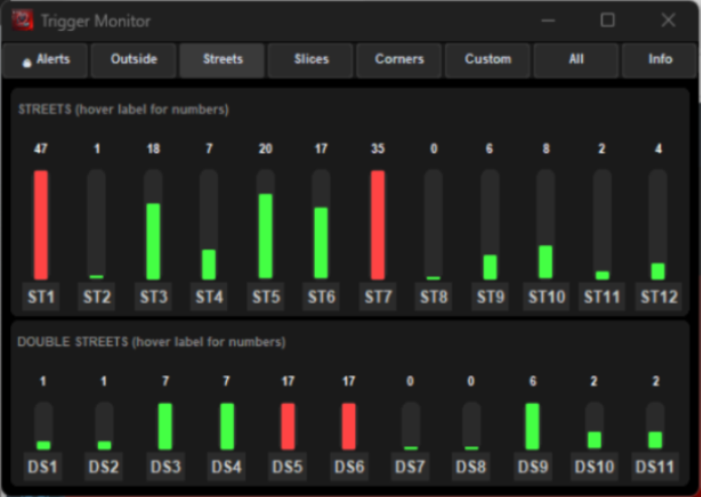Switch to the Corners tab

point(399,60)
